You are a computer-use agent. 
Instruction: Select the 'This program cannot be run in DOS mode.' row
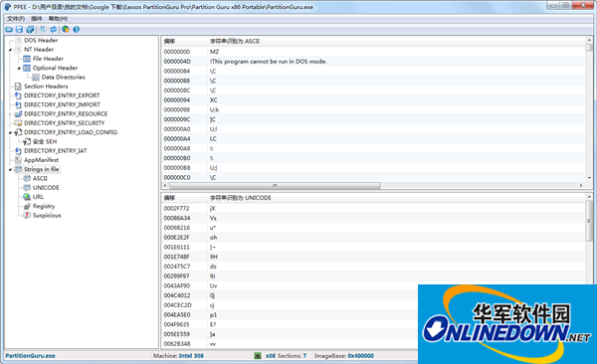tap(373, 62)
